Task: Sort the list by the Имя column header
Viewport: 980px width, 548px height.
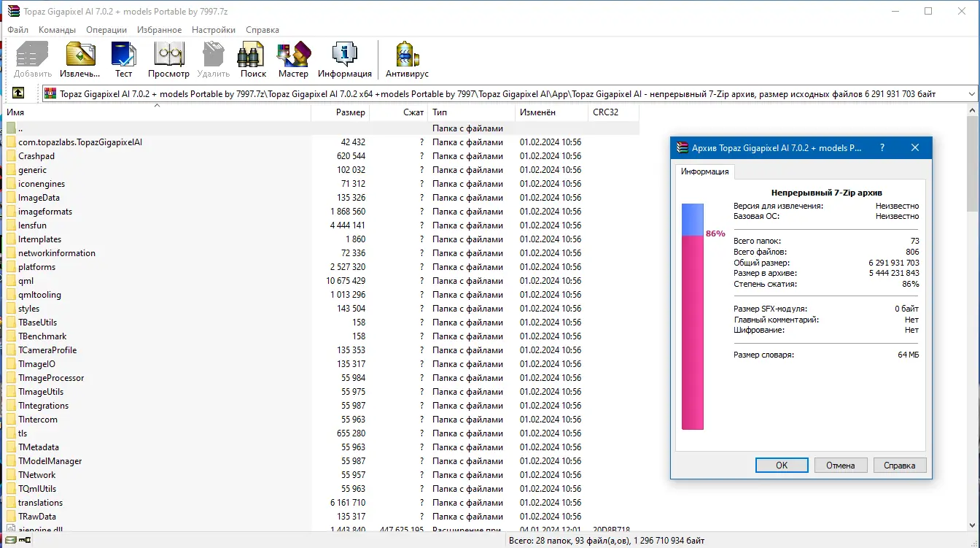Action: point(157,112)
